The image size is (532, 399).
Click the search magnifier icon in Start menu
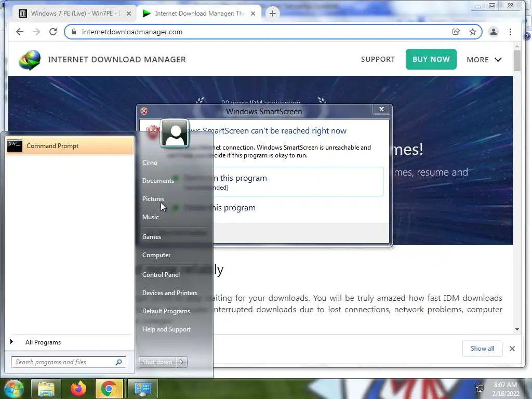pyautogui.click(x=119, y=362)
